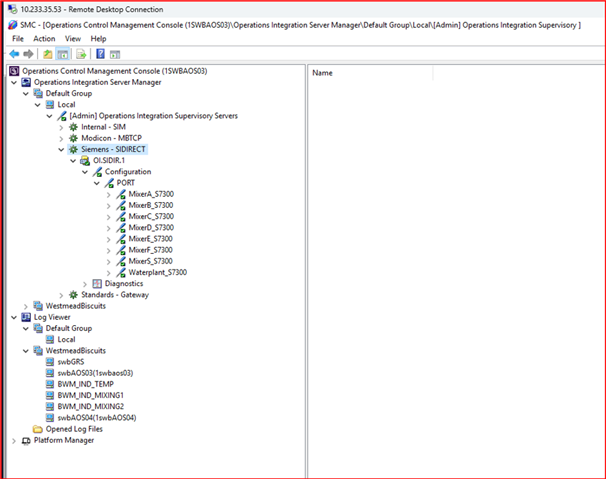Expand the Standards - Gateway node
This screenshot has height=479, width=606.
pos(61,295)
